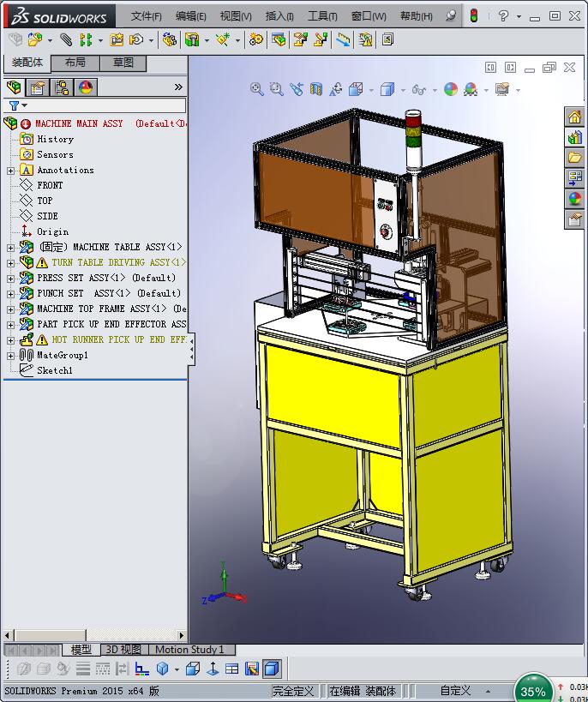Expand TURN TABLE DRIVING ASSY node
The width and height of the screenshot is (588, 702).
[11, 263]
